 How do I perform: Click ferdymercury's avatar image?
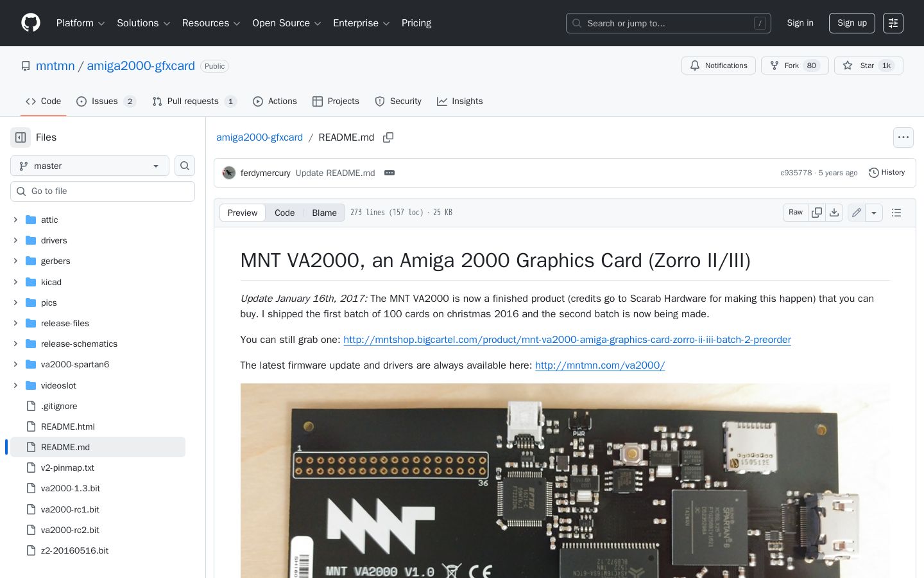229,173
